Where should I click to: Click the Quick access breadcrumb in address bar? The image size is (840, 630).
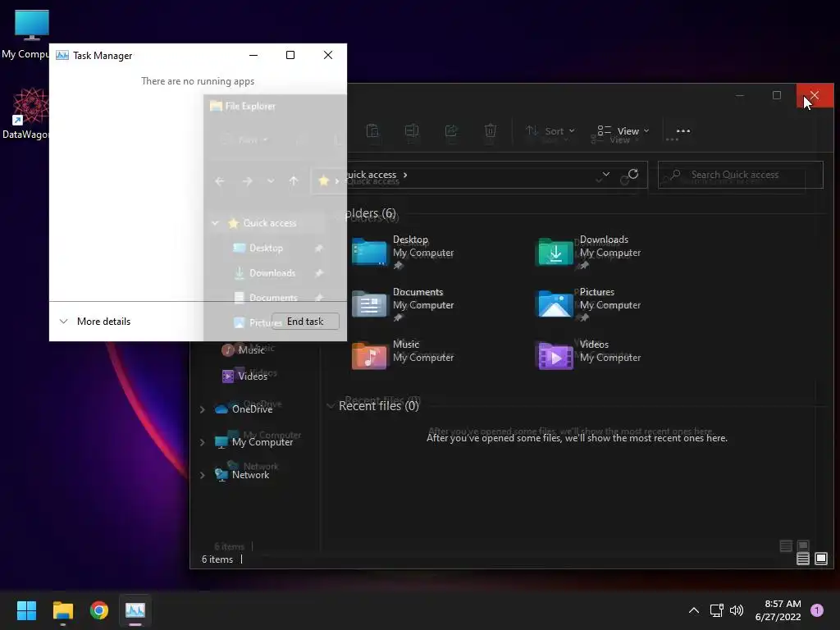click(371, 175)
